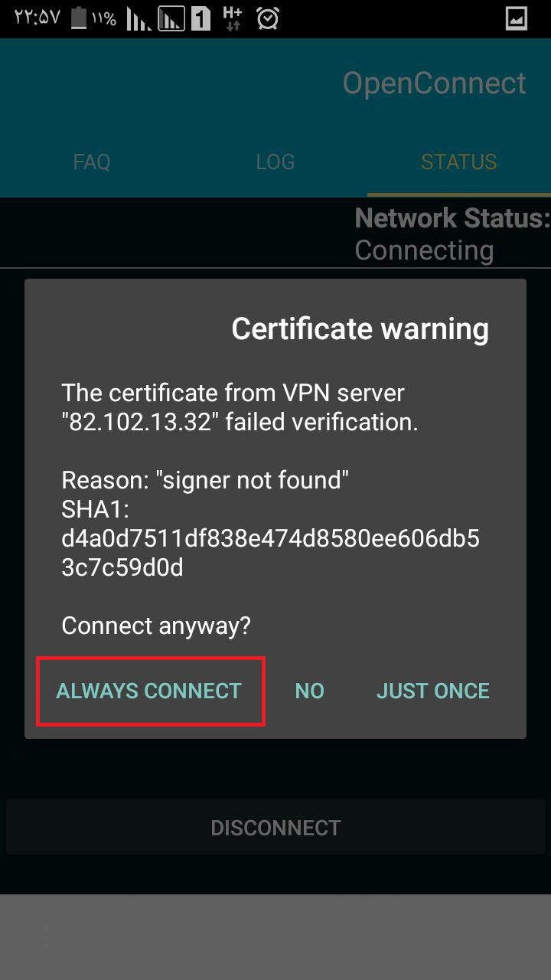Tap the SIM 1 indicator icon
Screen dimensions: 551x980
click(x=201, y=18)
